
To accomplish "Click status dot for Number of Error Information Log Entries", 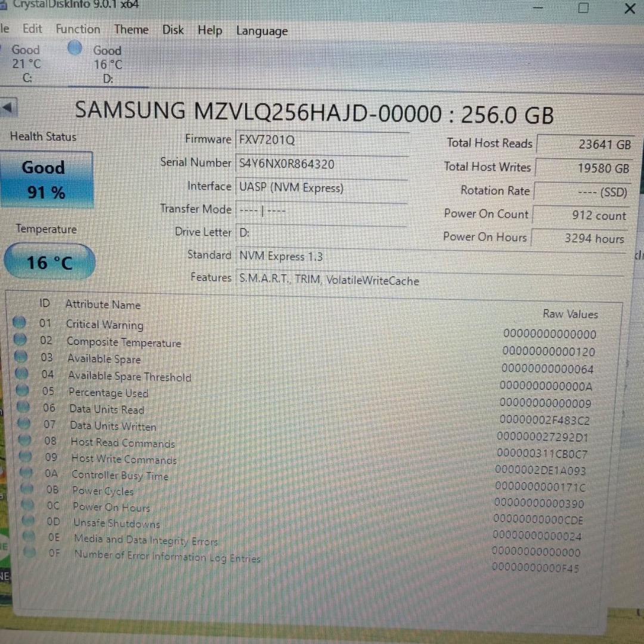I will point(30,552).
